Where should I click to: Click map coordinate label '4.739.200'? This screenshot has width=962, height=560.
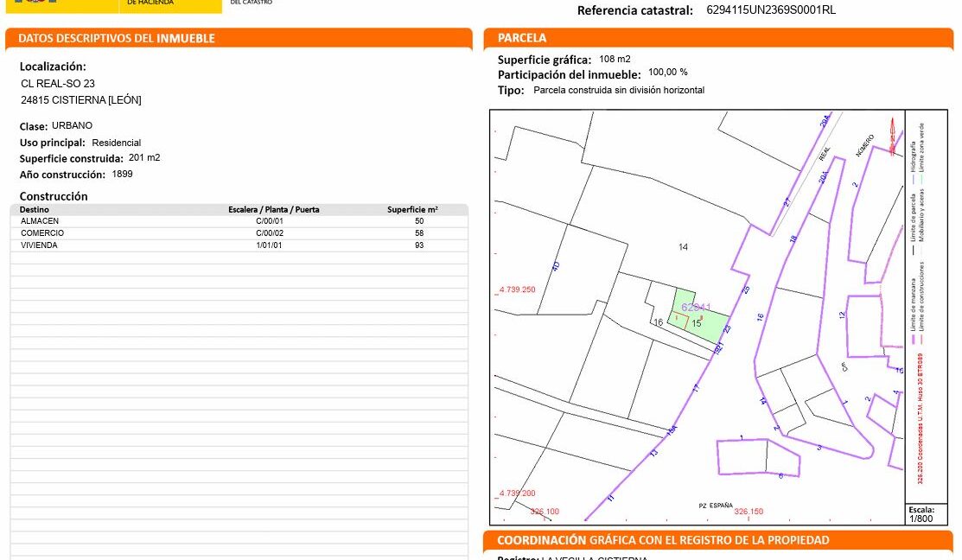tap(517, 493)
